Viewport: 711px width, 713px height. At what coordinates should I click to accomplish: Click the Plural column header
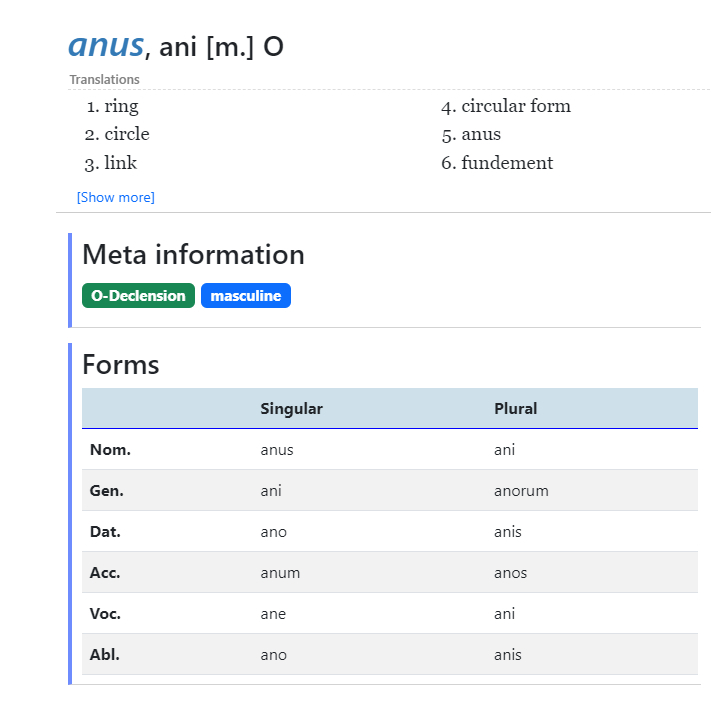516,408
